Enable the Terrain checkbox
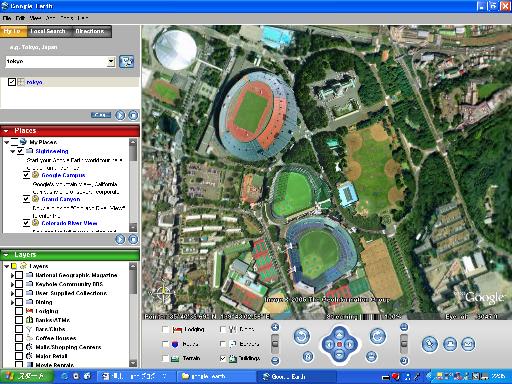This screenshot has width=512, height=384. [x=165, y=358]
